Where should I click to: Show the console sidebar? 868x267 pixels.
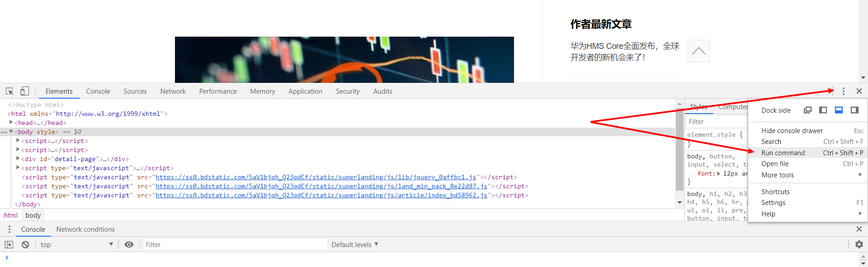tap(9, 245)
